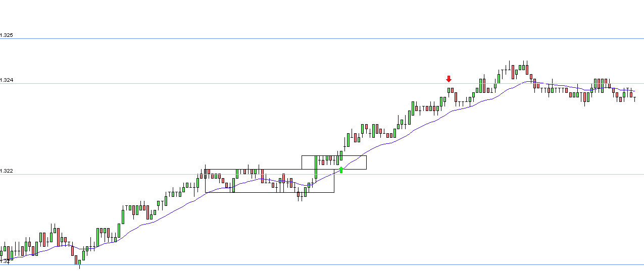Click the gray gridline at 1.324
The height and width of the screenshot is (274, 644).
point(322,83)
